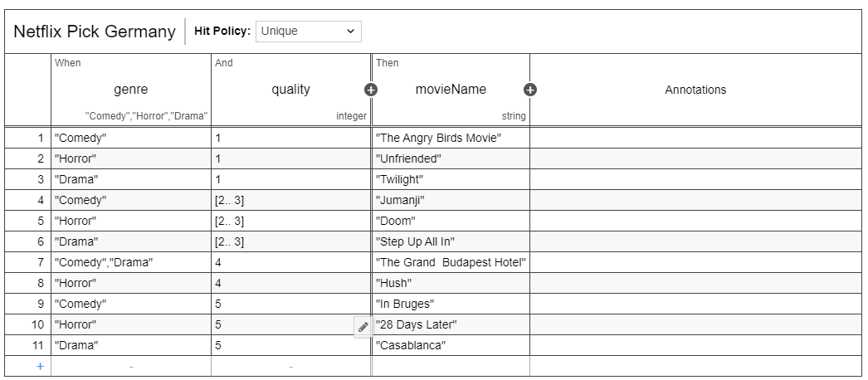The width and height of the screenshot is (868, 380).
Task: Add new rule with blue plus
Action: point(40,366)
